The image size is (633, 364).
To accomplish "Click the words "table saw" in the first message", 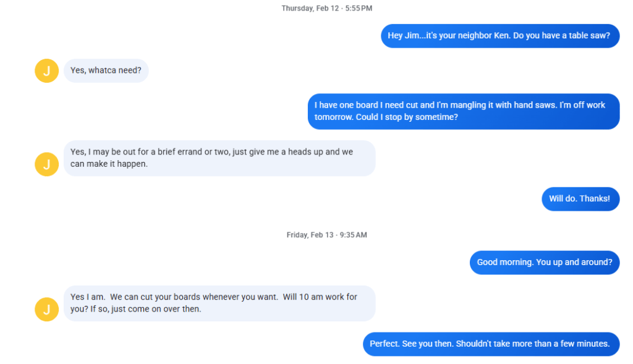I will click(590, 36).
